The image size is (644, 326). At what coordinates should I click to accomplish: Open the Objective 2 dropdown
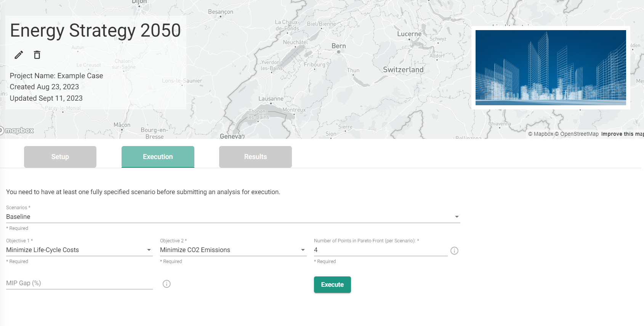233,250
